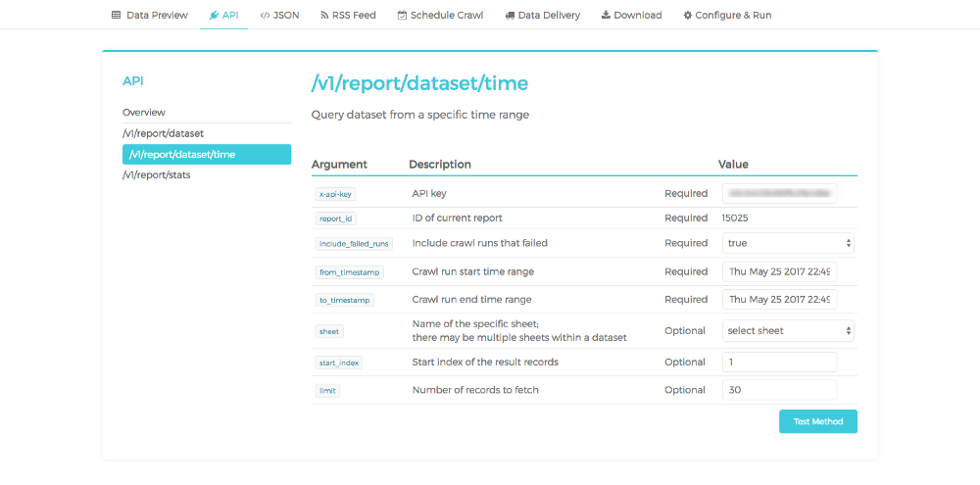Screen dimensions: 980x485
Task: Click the Optional label in the sheet row
Action: 685,330
